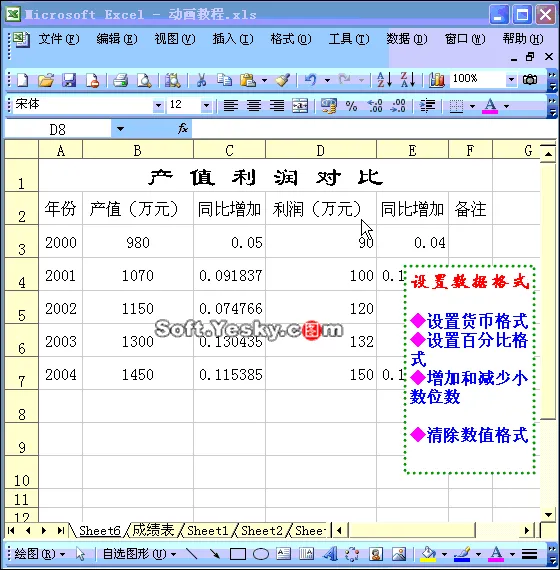
Task: Sort descending with the Z-A icon
Action: pyautogui.click(x=408, y=79)
